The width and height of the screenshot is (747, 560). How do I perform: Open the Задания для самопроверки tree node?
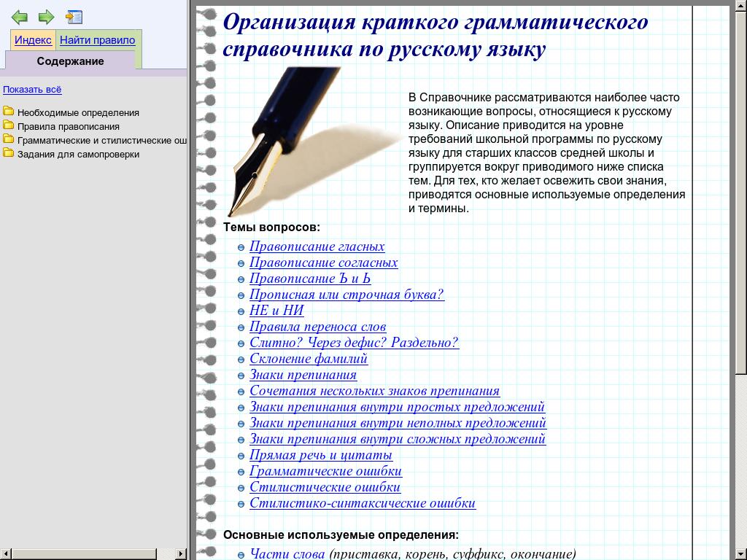tap(78, 154)
